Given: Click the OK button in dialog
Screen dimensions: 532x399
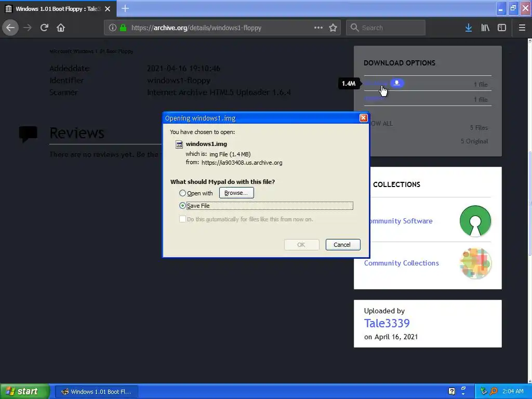Looking at the screenshot, I should click(302, 245).
